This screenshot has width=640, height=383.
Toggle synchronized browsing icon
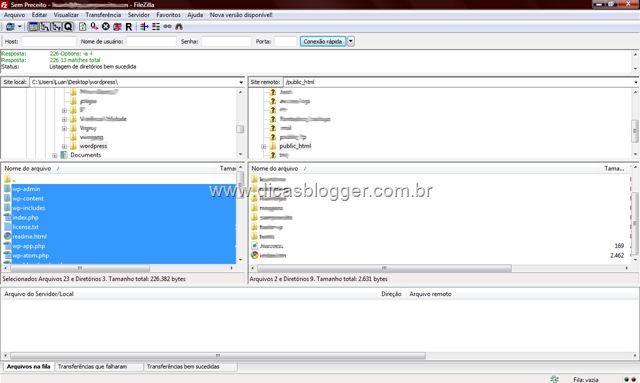(x=167, y=27)
